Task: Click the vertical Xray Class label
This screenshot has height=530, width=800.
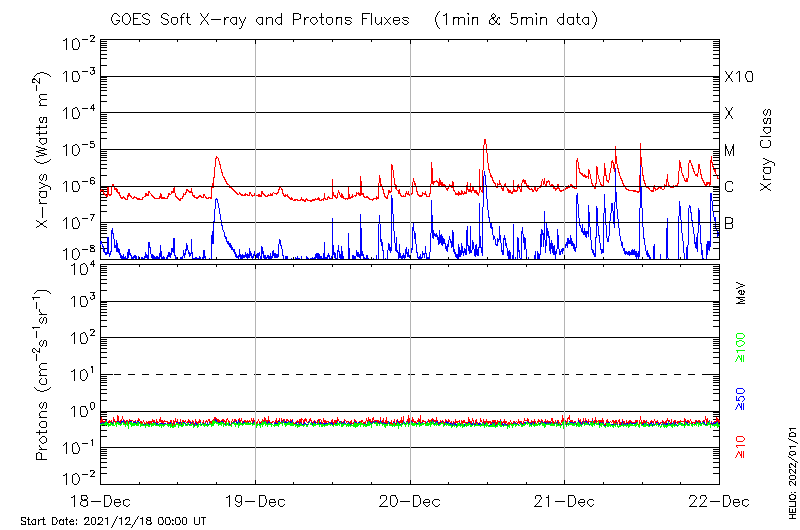Action: (766, 150)
